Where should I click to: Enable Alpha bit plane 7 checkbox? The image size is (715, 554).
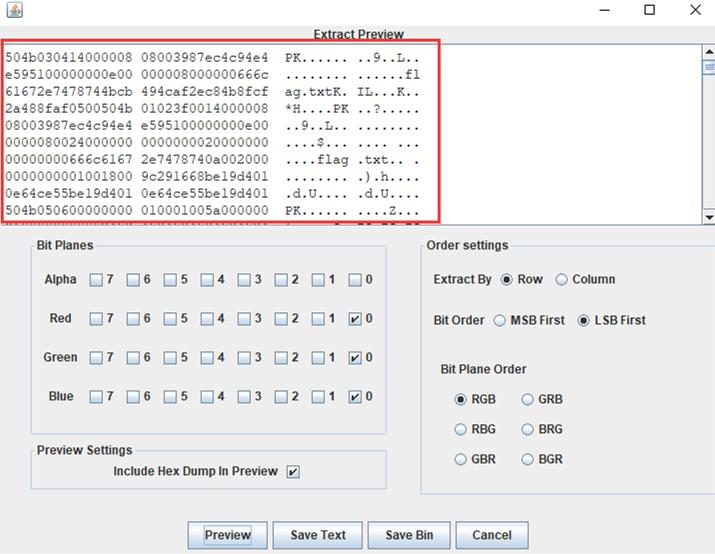pos(96,280)
